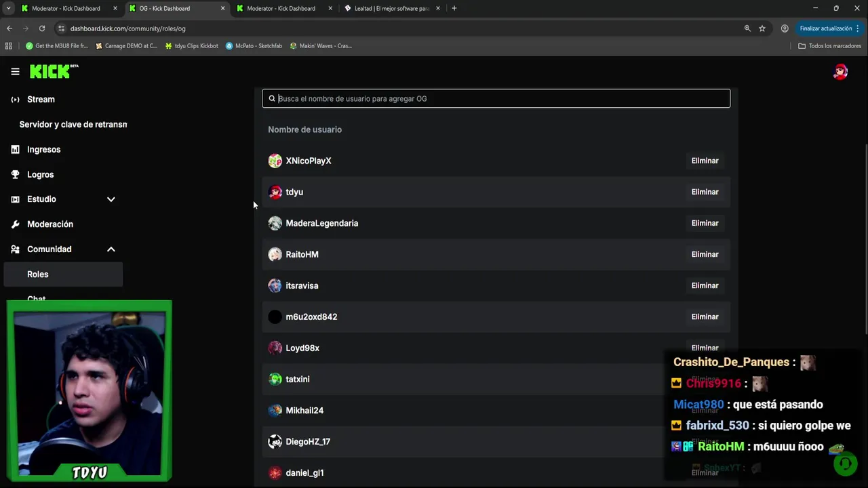Open the browser zoom magnifier icon

tap(747, 28)
